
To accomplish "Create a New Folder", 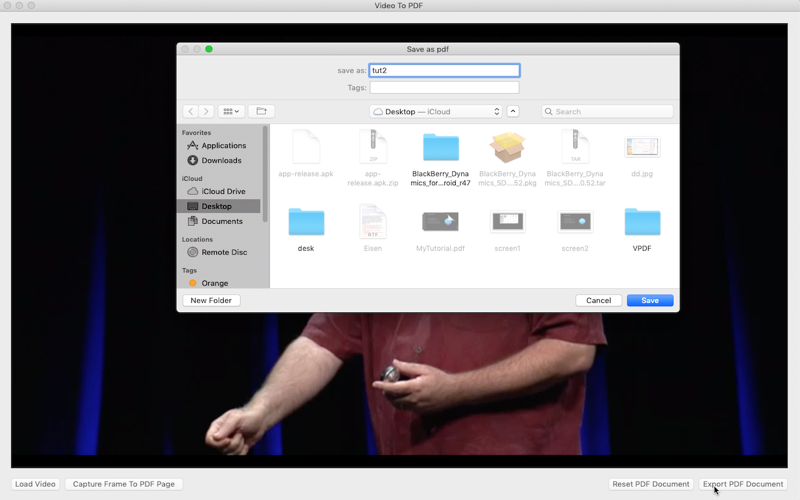I will (x=211, y=301).
